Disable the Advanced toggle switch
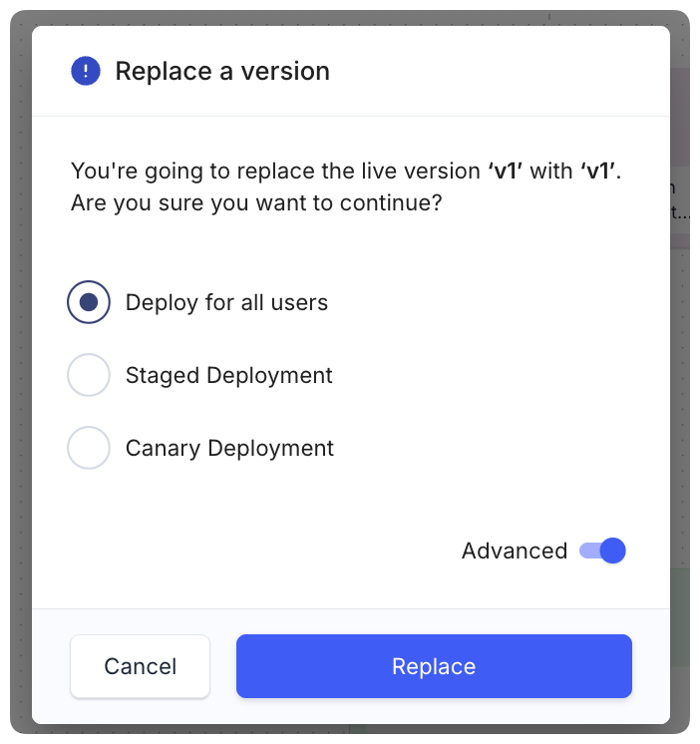The width and height of the screenshot is (700, 744). pyautogui.click(x=602, y=551)
